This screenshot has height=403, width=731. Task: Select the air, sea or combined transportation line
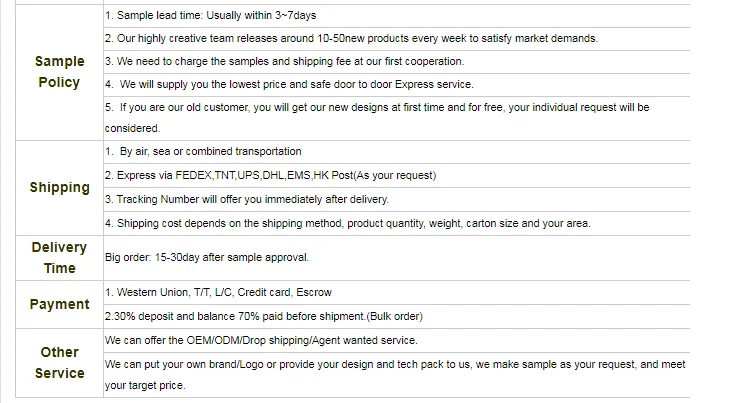click(x=203, y=152)
